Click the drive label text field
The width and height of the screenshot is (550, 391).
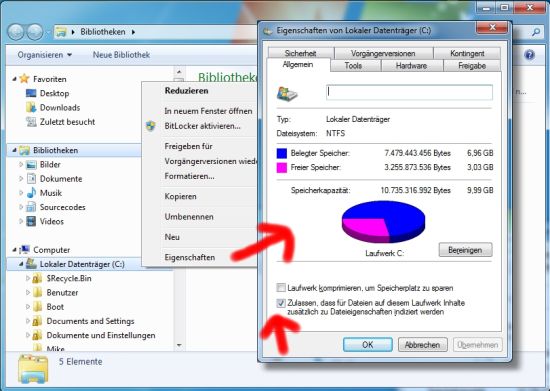pyautogui.click(x=409, y=92)
